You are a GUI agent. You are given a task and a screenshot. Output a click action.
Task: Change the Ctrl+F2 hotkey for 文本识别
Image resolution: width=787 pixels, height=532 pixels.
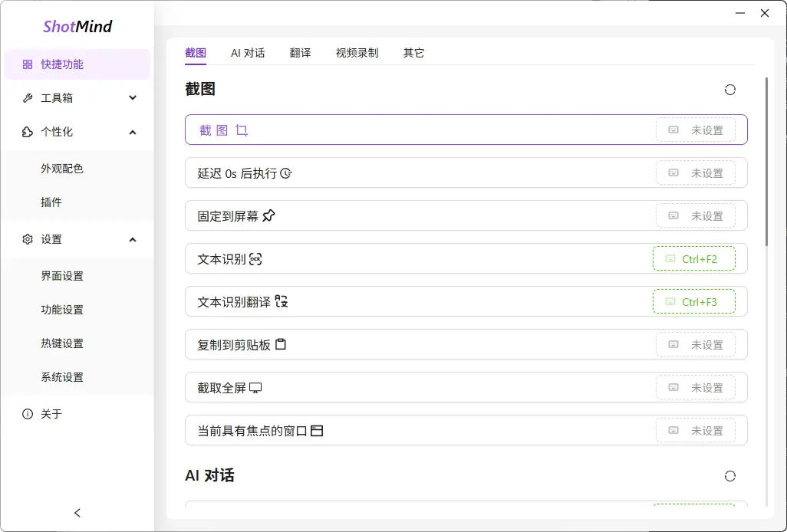click(694, 259)
